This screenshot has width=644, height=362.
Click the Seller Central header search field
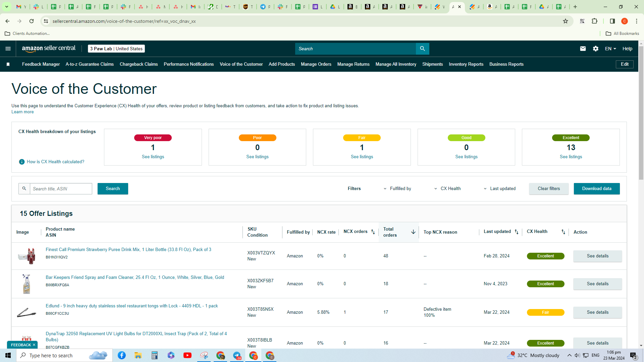(356, 49)
